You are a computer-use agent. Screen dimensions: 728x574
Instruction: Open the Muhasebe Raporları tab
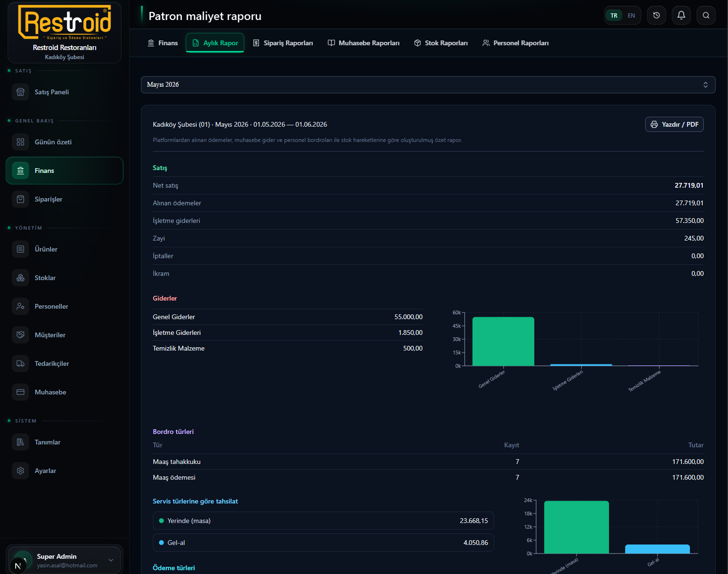click(364, 43)
